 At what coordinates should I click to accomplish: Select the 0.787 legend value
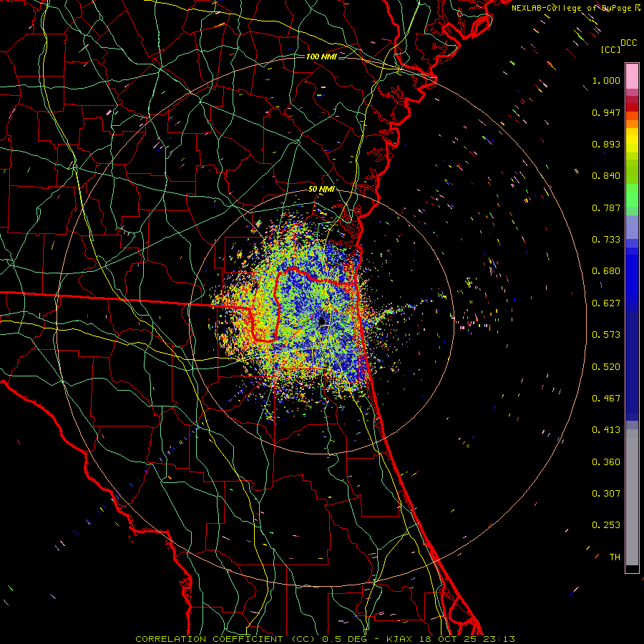click(x=606, y=208)
